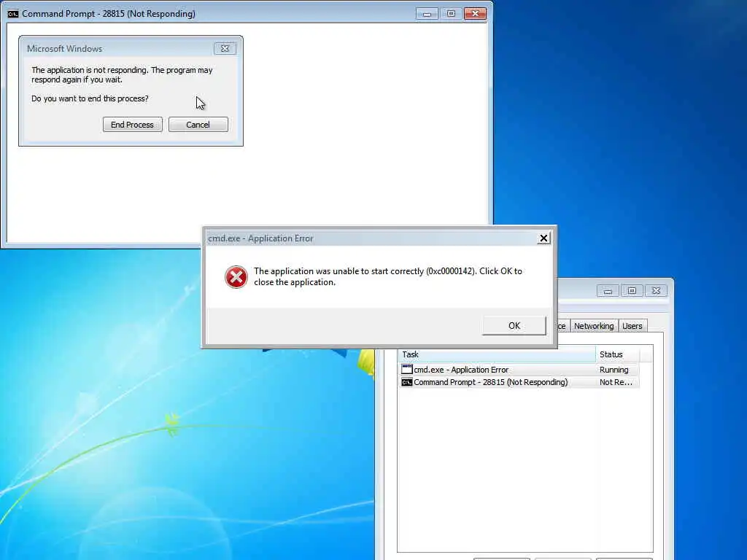Click the Running status cell
This screenshot has width=747, height=560.
[x=614, y=370]
